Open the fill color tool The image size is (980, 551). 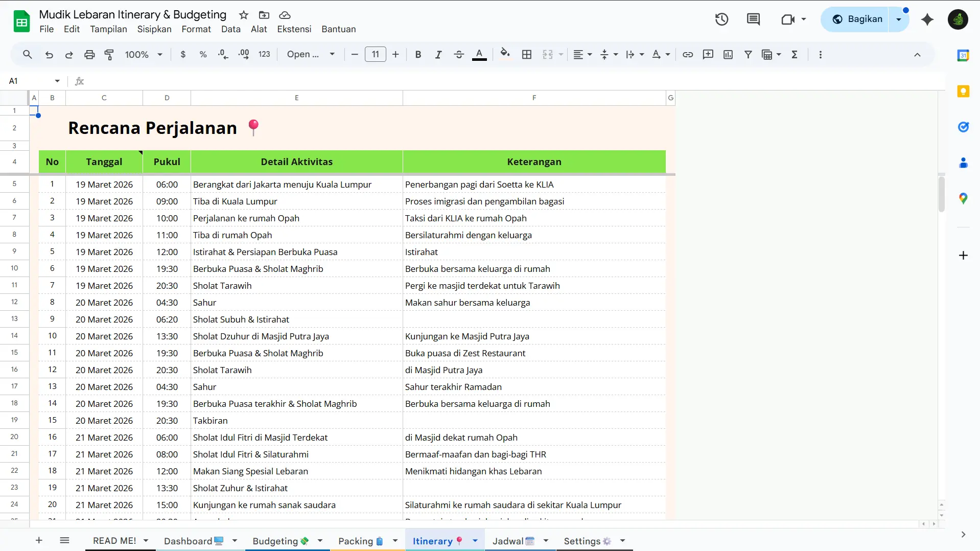(505, 54)
